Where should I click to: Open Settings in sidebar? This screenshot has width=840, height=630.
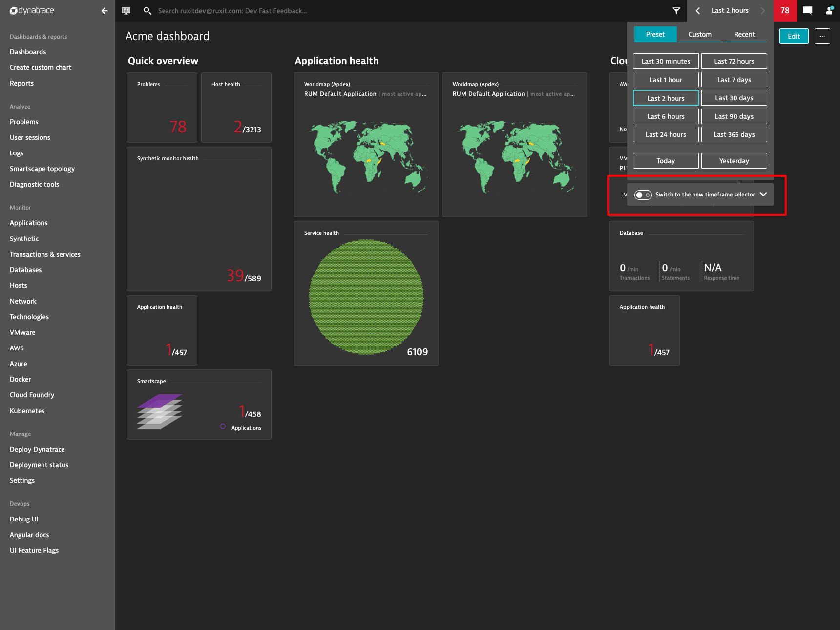coord(22,480)
